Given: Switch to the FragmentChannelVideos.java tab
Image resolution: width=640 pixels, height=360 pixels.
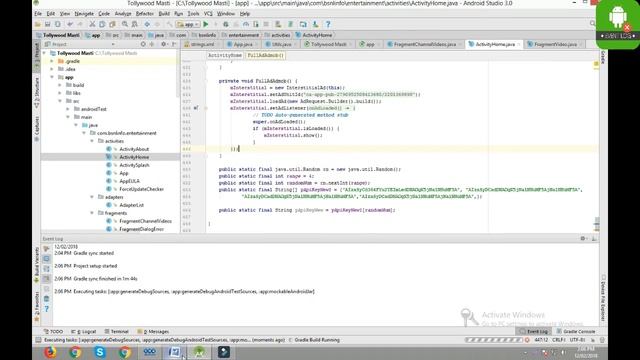Looking at the screenshot, I should pyautogui.click(x=424, y=44).
